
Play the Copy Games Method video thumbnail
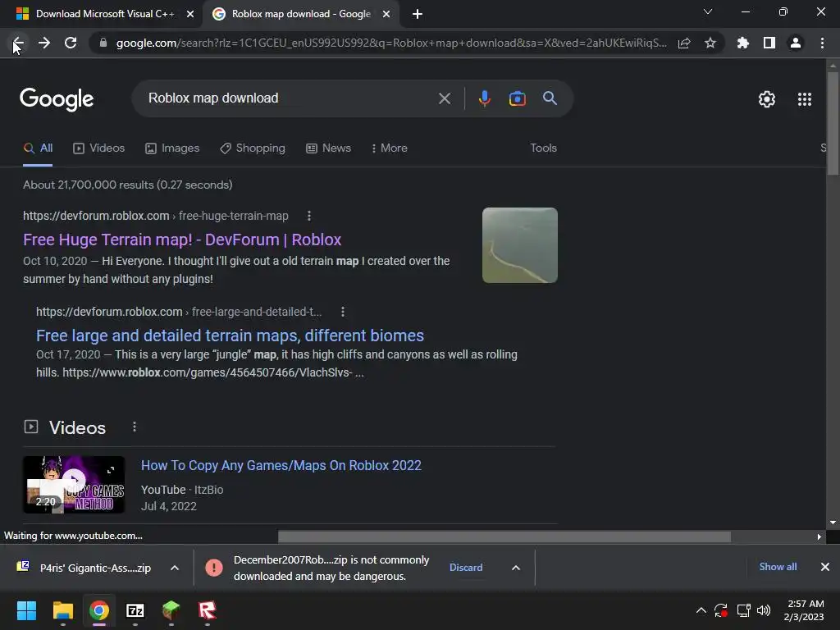[x=74, y=484]
